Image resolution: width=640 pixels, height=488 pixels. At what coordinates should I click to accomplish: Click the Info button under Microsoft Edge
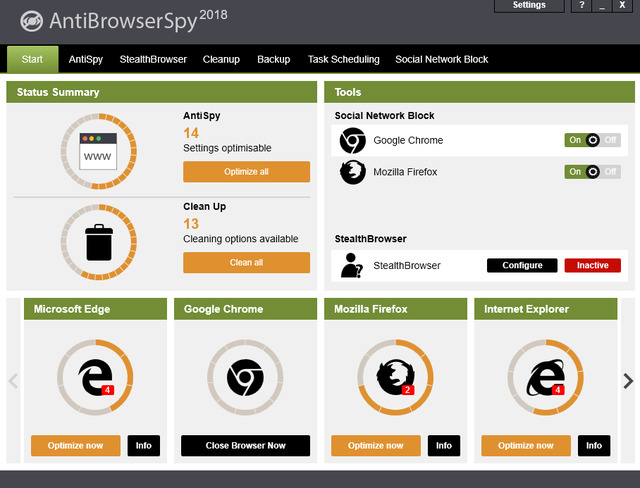143,445
